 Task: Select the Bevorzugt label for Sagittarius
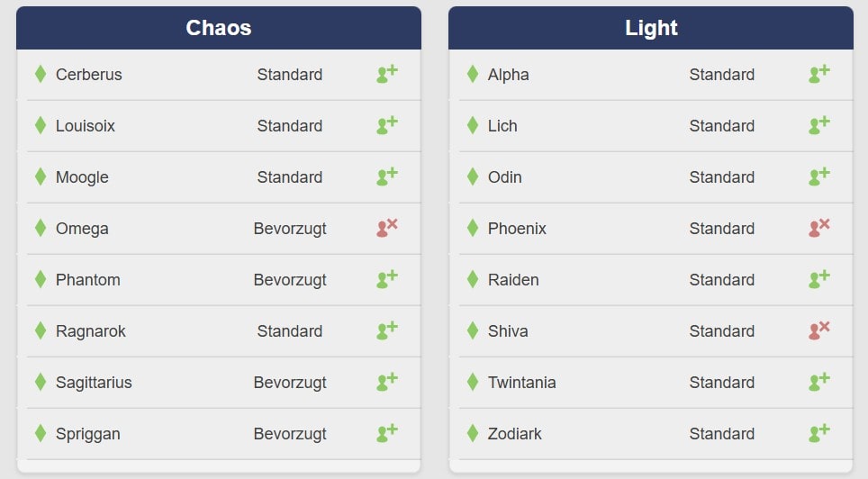290,383
